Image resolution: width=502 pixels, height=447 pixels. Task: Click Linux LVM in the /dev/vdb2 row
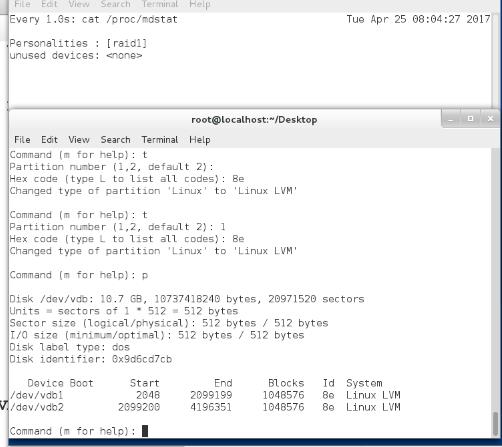point(373,407)
